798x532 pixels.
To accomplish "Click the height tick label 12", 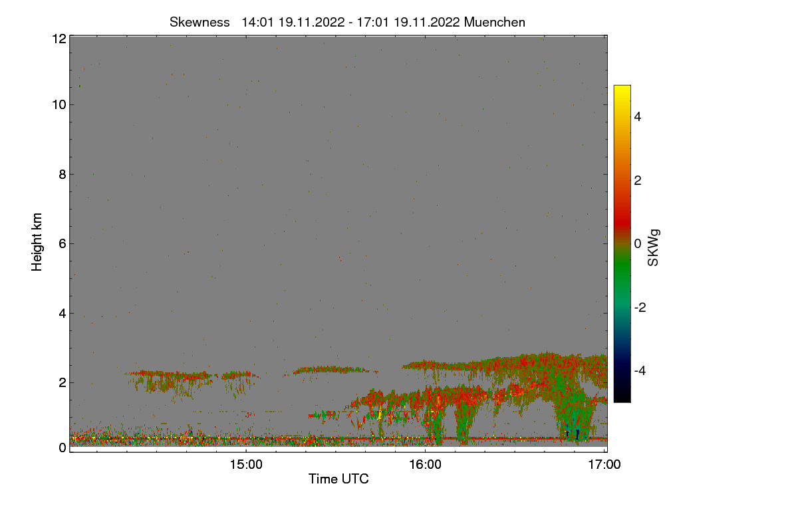I will (59, 39).
